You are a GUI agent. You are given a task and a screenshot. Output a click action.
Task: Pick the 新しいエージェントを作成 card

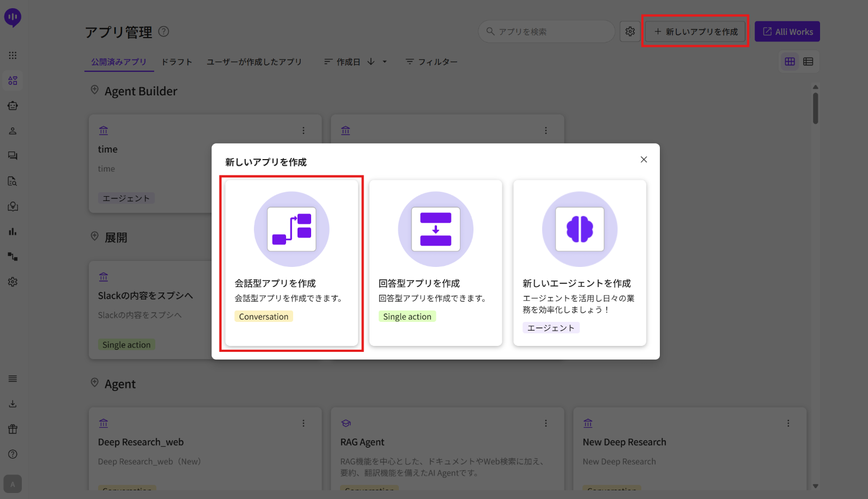click(x=579, y=263)
